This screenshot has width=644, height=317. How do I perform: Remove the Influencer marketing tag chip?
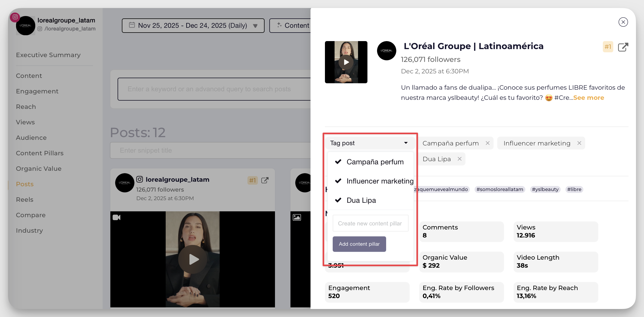579,143
